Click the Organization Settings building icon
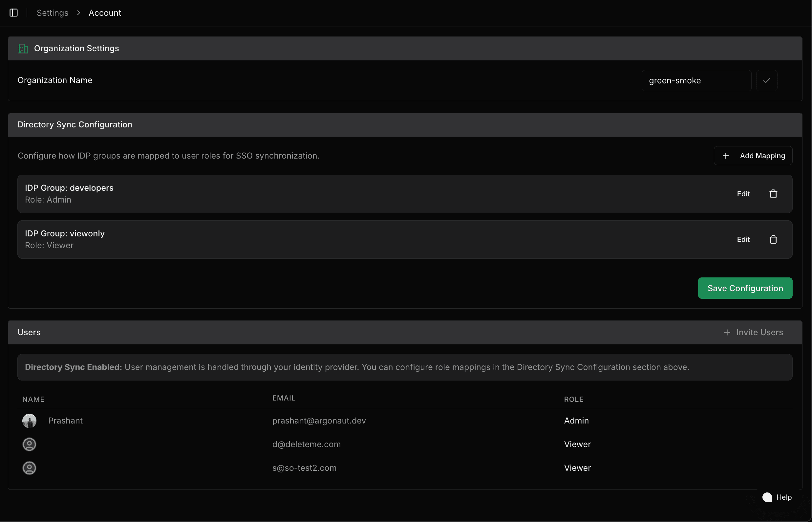812x522 pixels. tap(23, 48)
